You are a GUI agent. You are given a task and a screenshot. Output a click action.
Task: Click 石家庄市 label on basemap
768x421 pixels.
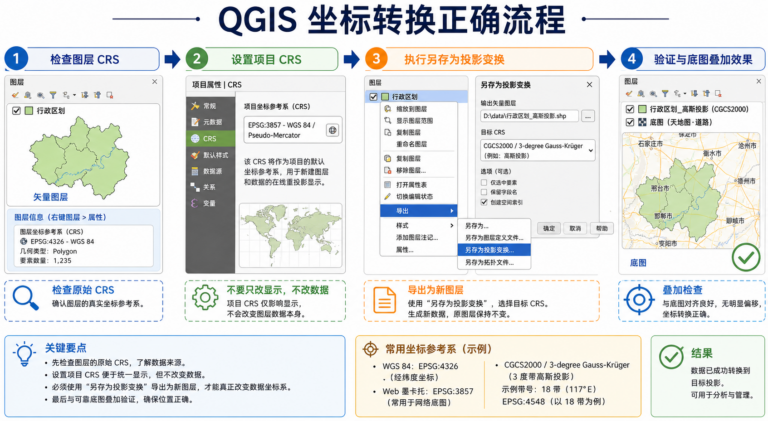650,143
